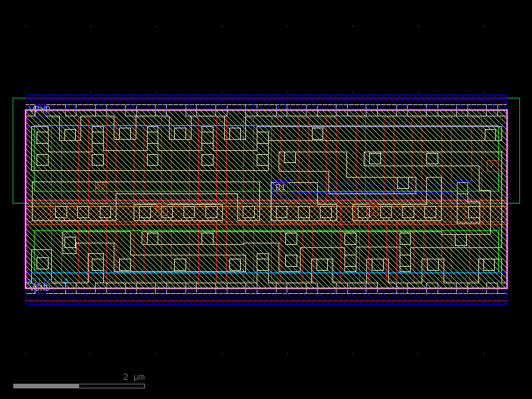532x399 pixels.
Task: Select the dashed red outline at screen bottom
Action: (x=266, y=303)
